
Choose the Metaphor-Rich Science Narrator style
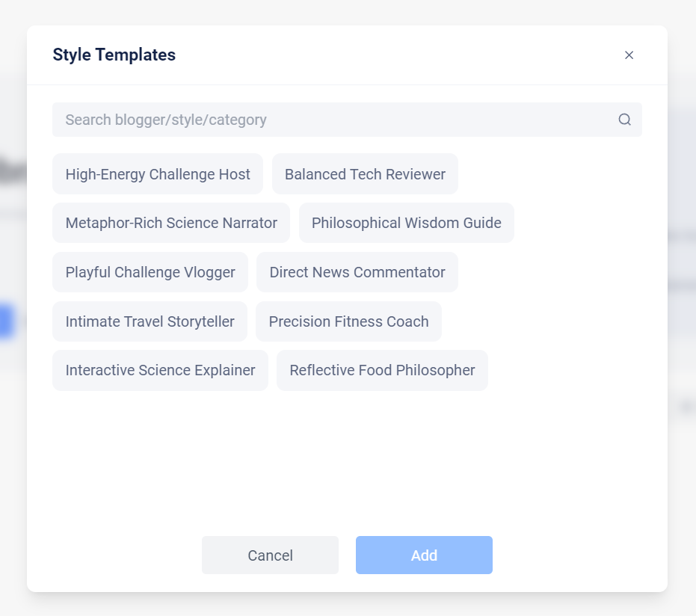tap(170, 223)
